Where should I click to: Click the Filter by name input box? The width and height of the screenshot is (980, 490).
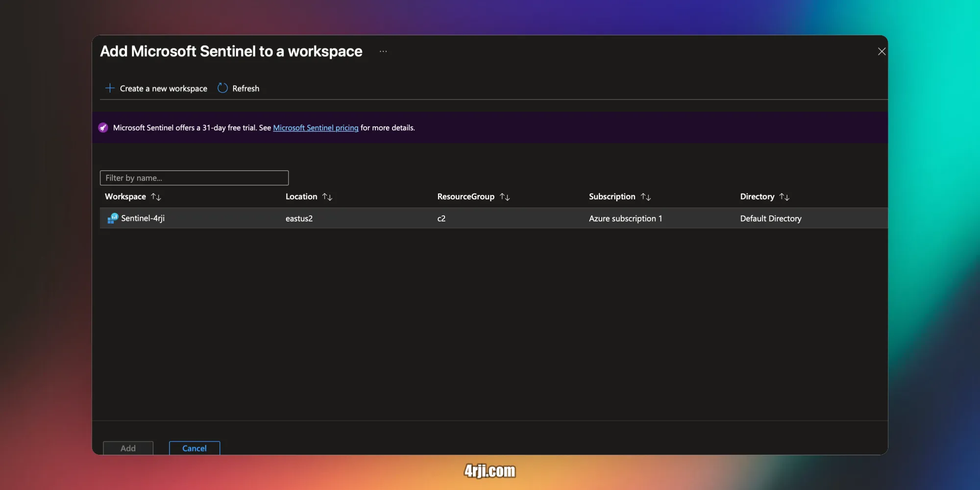(194, 177)
